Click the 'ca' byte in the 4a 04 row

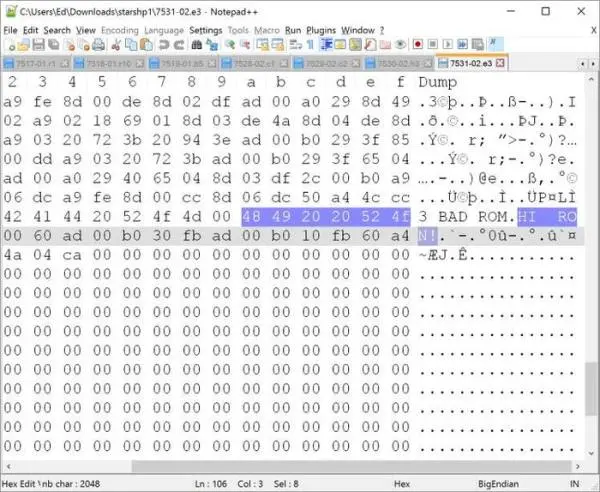coord(72,255)
